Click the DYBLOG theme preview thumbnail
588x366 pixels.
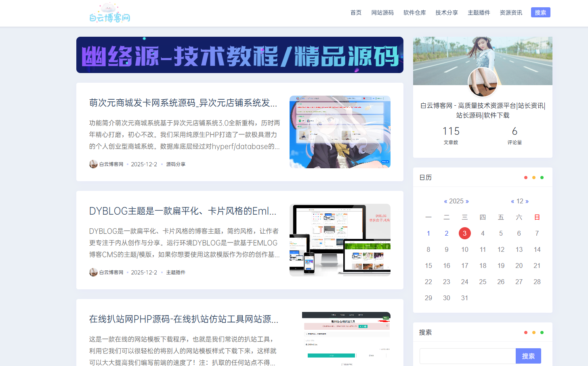click(340, 240)
